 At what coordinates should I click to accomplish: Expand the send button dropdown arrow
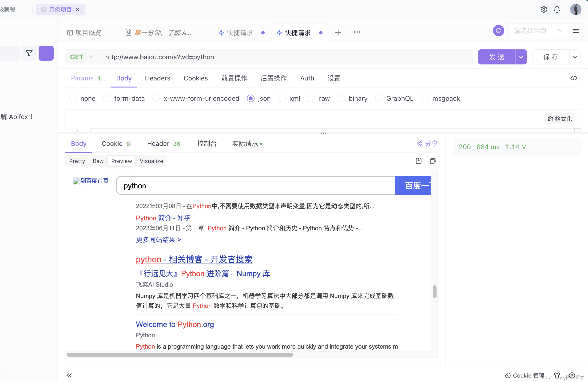(521, 57)
